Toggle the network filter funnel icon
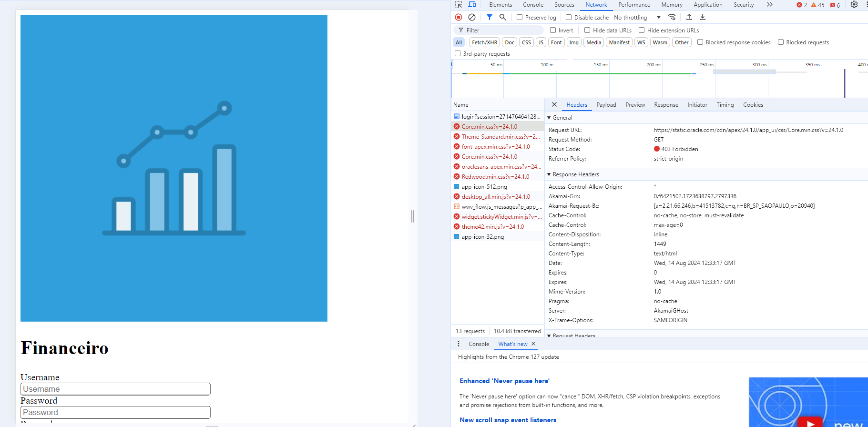Image resolution: width=868 pixels, height=427 pixels. point(490,17)
